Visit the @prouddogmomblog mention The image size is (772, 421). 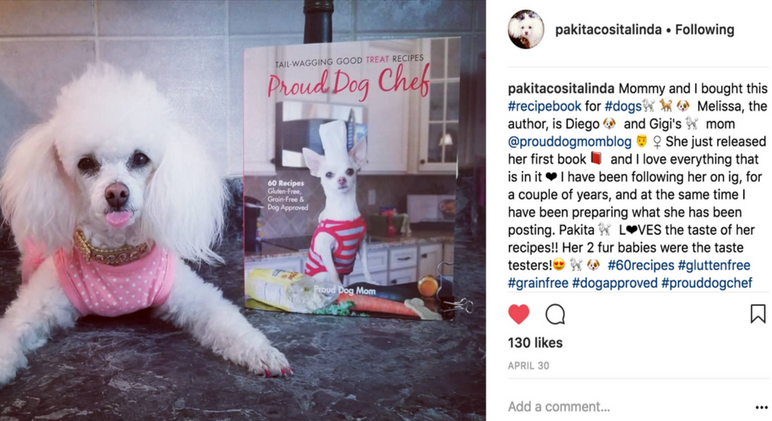570,142
